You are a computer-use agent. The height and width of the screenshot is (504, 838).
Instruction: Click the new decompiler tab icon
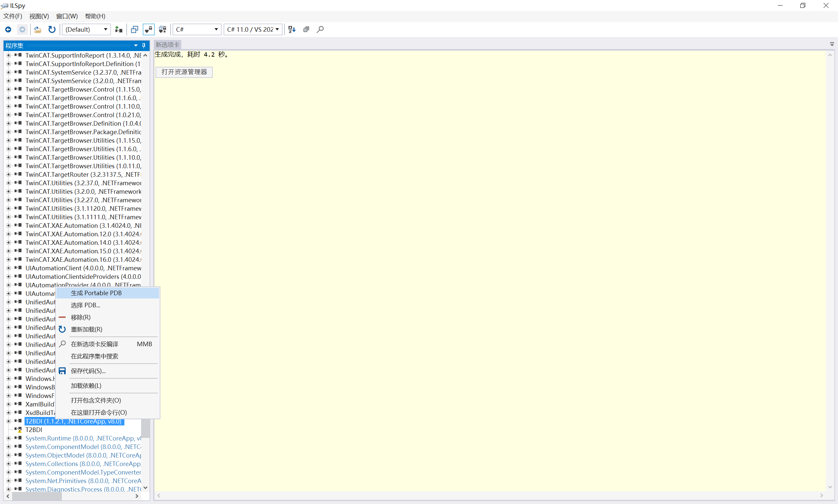point(135,29)
